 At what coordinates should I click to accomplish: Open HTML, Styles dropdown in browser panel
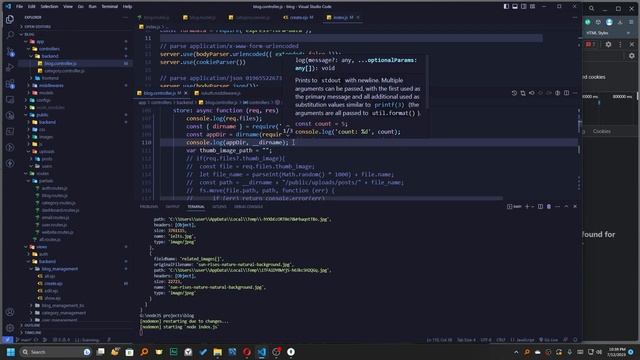point(608,33)
